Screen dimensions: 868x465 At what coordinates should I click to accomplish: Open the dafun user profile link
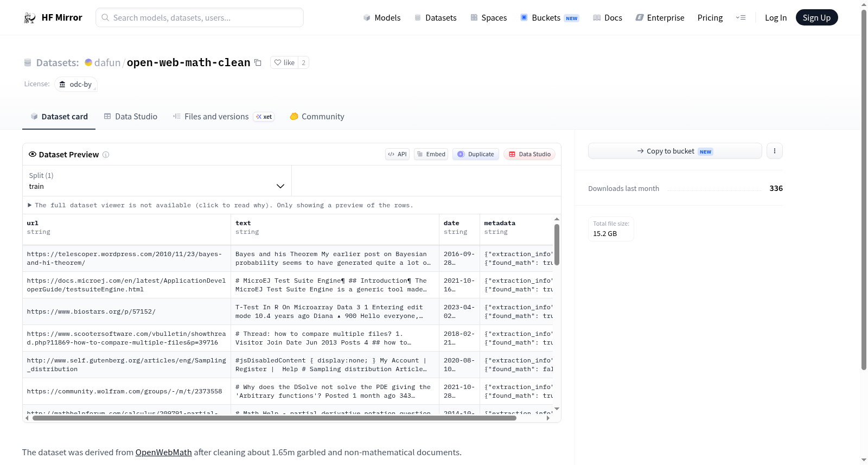107,63
